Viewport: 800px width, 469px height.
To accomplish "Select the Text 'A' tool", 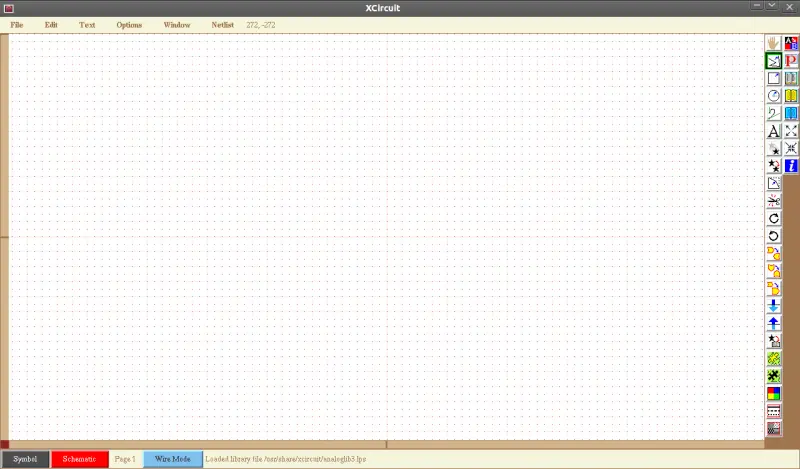I will [773, 131].
